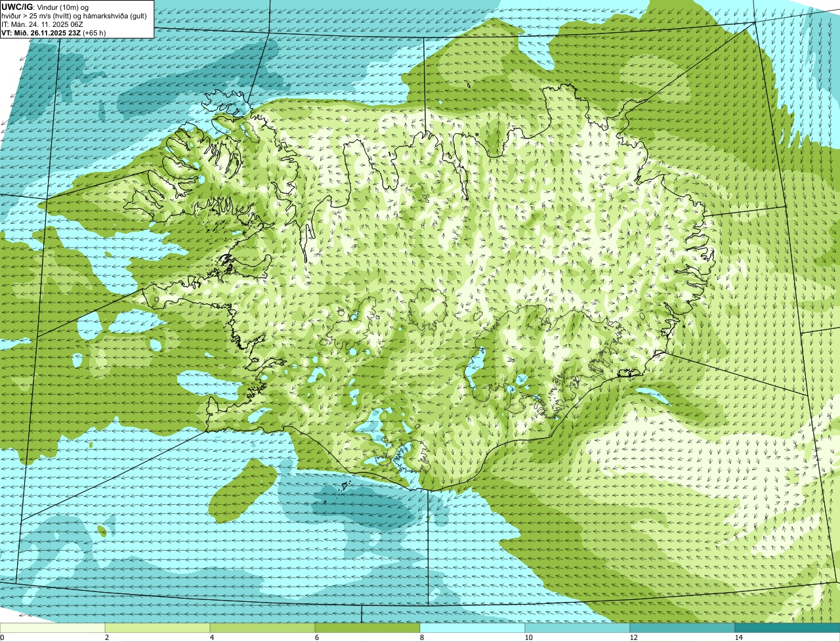Click the scale label '8'
The height and width of the screenshot is (642, 840).
pos(421,637)
